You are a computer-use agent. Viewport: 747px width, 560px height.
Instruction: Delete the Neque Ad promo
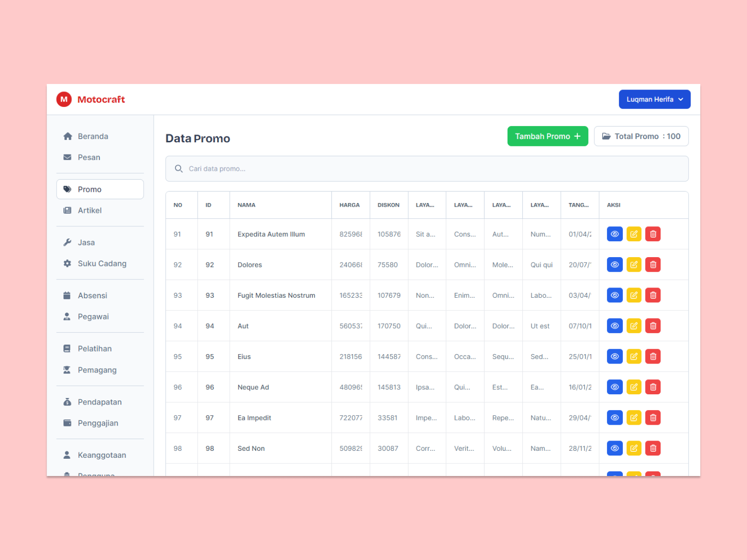pos(653,387)
